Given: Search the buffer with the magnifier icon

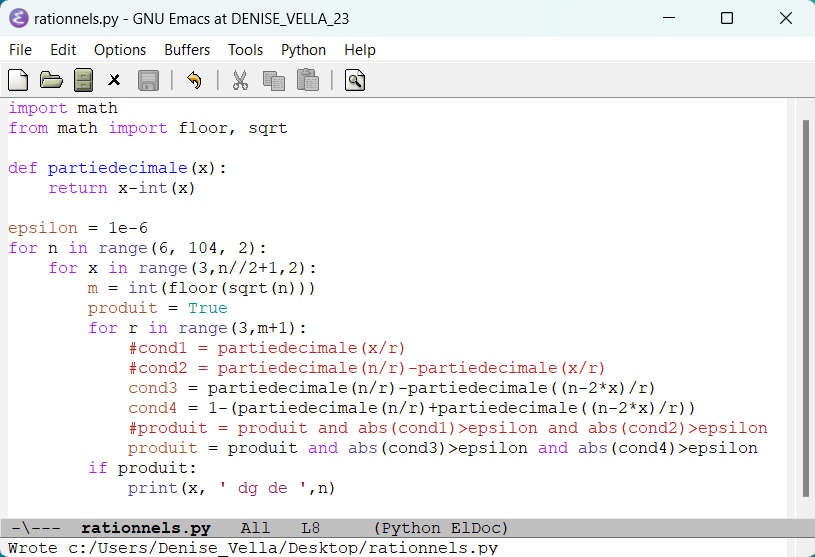Looking at the screenshot, I should point(354,80).
